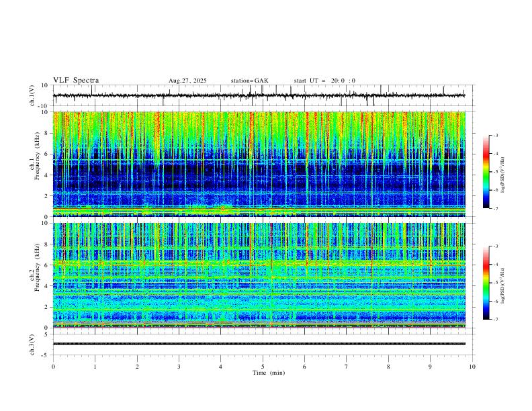Click time axis tick label "10" at right end
Viewport: 532px width, 411px height.
pos(472,367)
